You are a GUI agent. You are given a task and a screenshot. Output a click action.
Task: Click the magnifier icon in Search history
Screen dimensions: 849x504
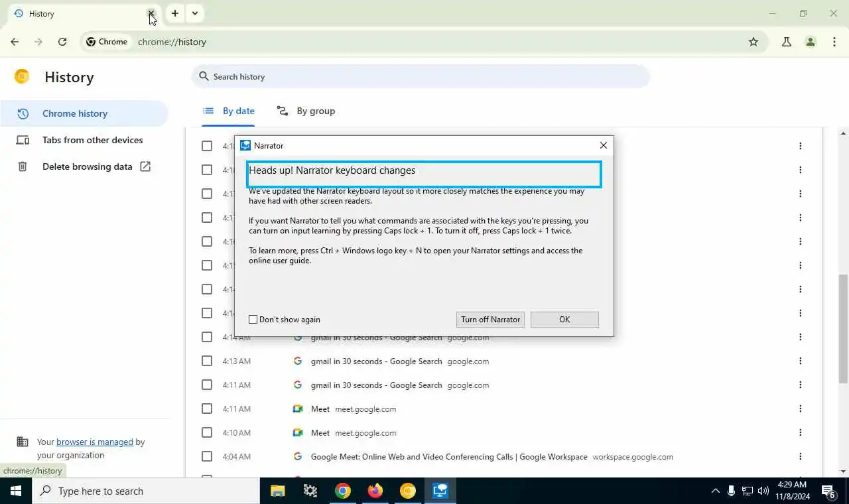click(x=204, y=76)
